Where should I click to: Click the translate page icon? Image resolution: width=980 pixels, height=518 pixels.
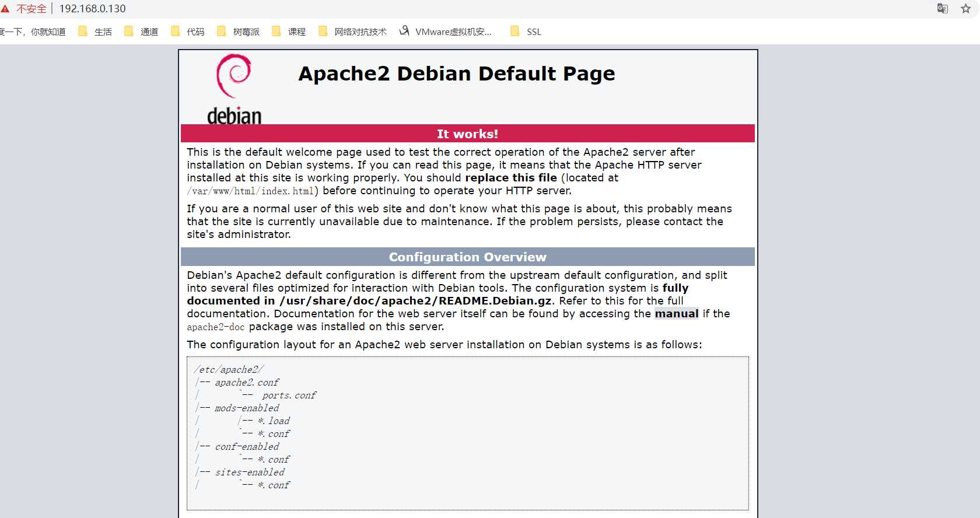[x=942, y=9]
